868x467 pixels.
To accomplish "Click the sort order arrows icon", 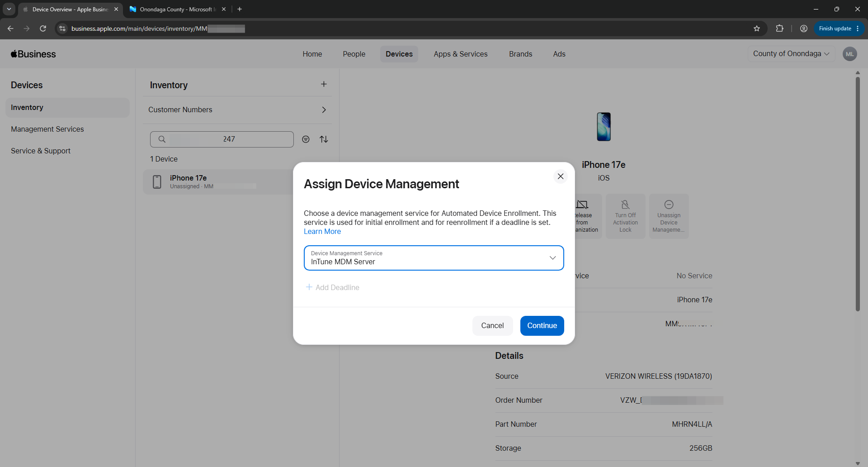I will click(324, 139).
